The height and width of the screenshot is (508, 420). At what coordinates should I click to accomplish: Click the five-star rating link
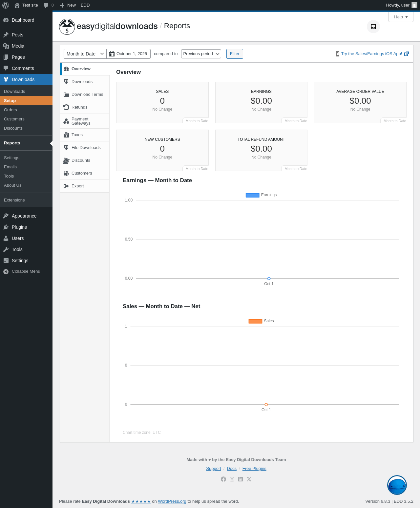coord(141,501)
